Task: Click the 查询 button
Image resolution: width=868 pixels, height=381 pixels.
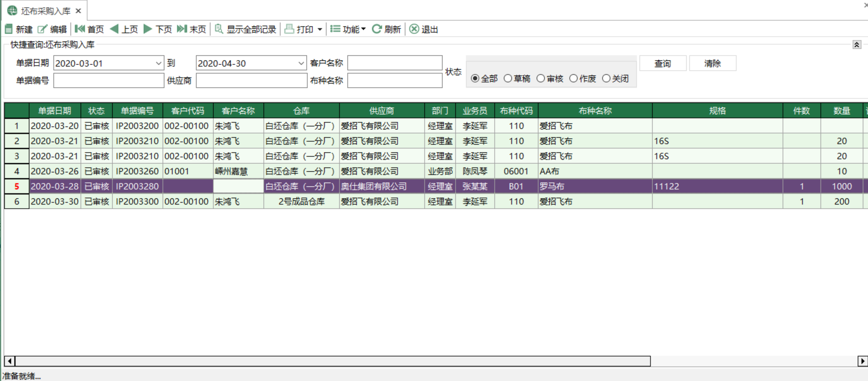Action: tap(663, 63)
